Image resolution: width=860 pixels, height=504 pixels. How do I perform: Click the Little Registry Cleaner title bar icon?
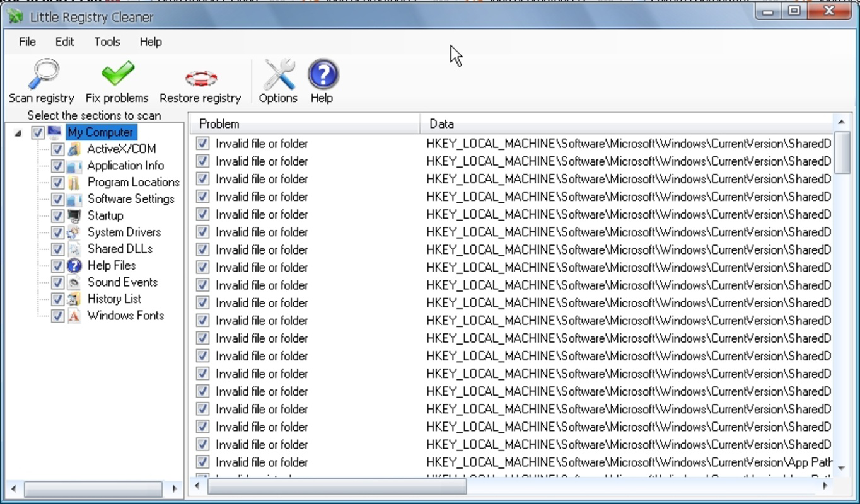click(x=15, y=16)
